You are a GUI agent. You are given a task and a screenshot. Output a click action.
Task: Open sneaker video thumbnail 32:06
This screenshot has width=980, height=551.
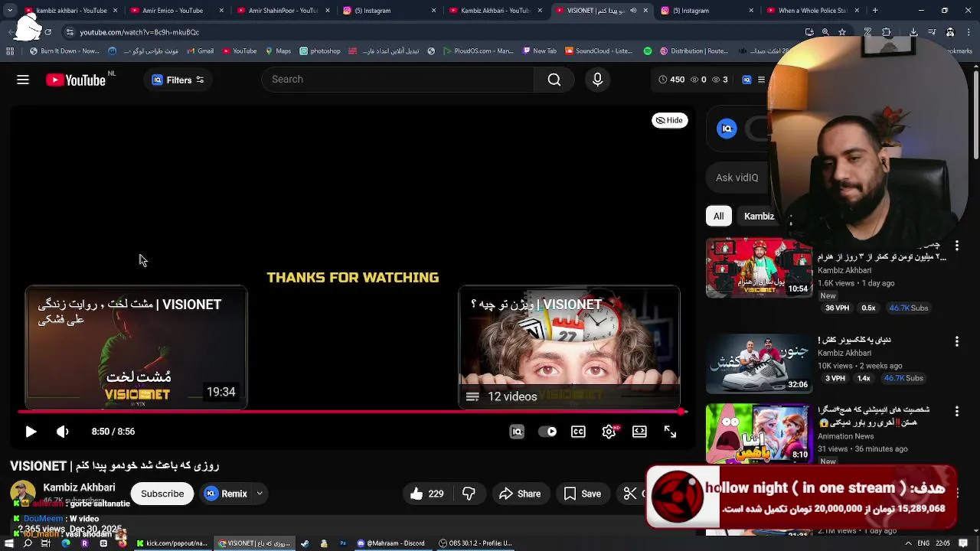759,364
